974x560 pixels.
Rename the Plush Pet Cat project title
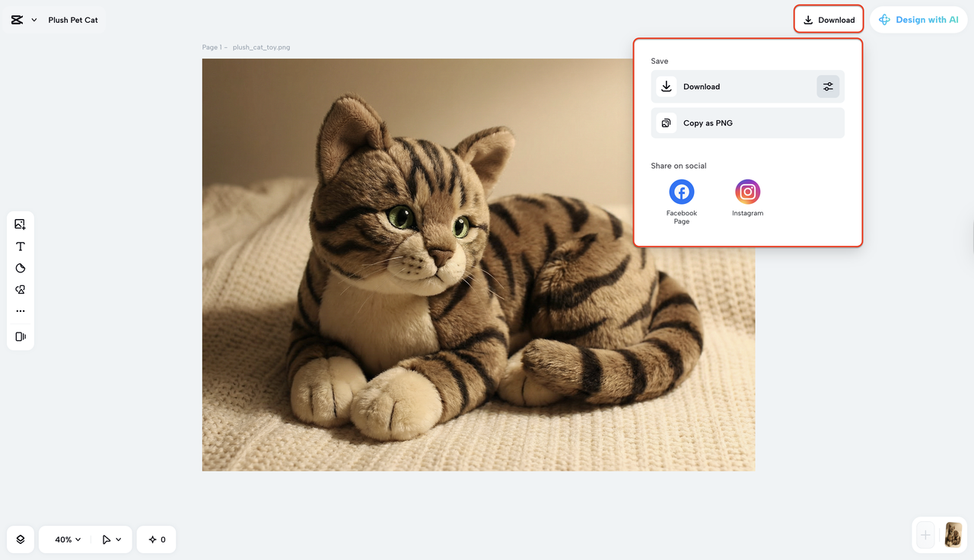(72, 19)
